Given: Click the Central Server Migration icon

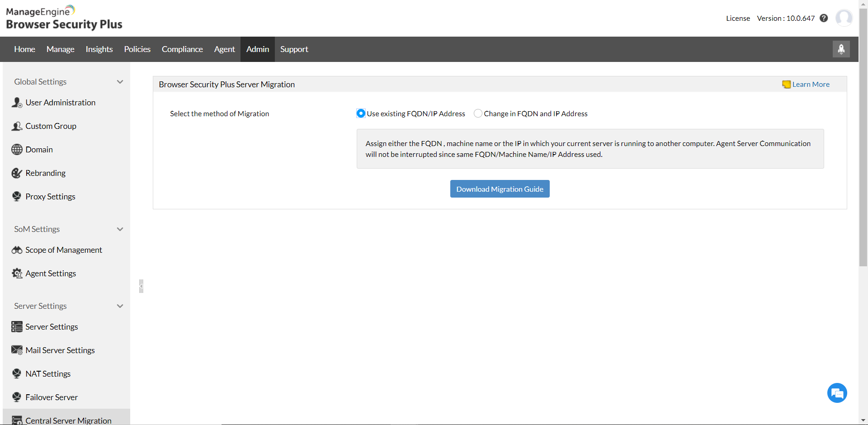Looking at the screenshot, I should [17, 420].
